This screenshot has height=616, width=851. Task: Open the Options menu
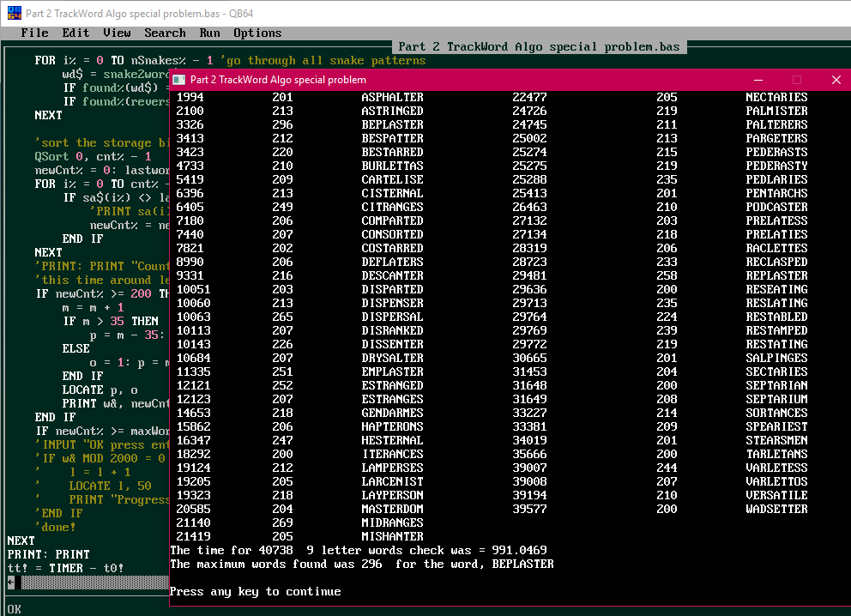257,33
